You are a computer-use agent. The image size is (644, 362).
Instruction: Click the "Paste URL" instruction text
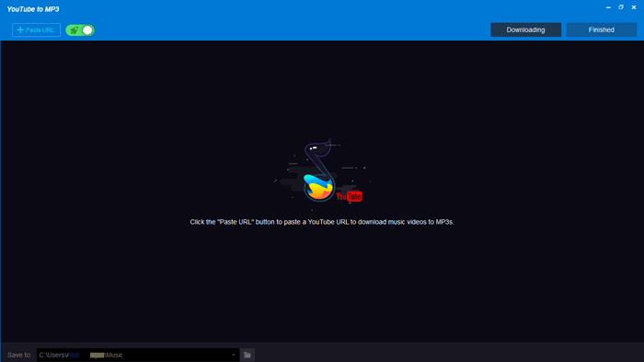[x=322, y=222]
